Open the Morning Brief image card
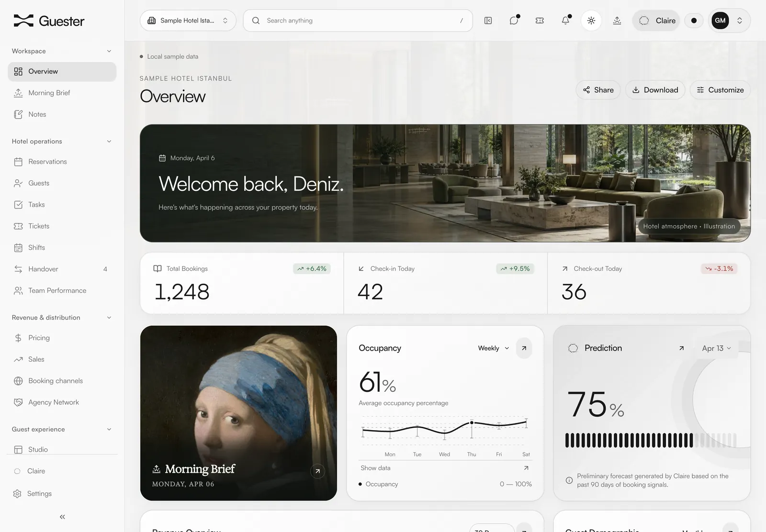This screenshot has height=532, width=766. pos(238,413)
